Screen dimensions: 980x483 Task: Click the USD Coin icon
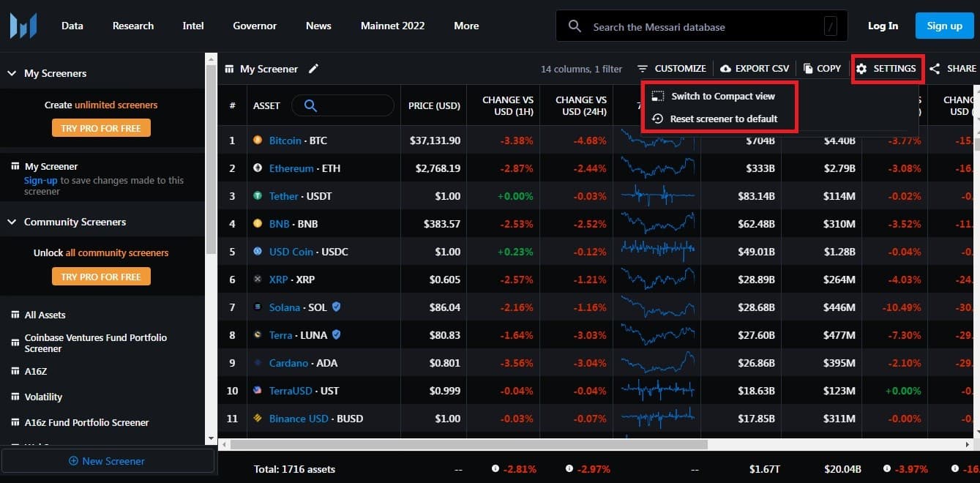point(258,252)
